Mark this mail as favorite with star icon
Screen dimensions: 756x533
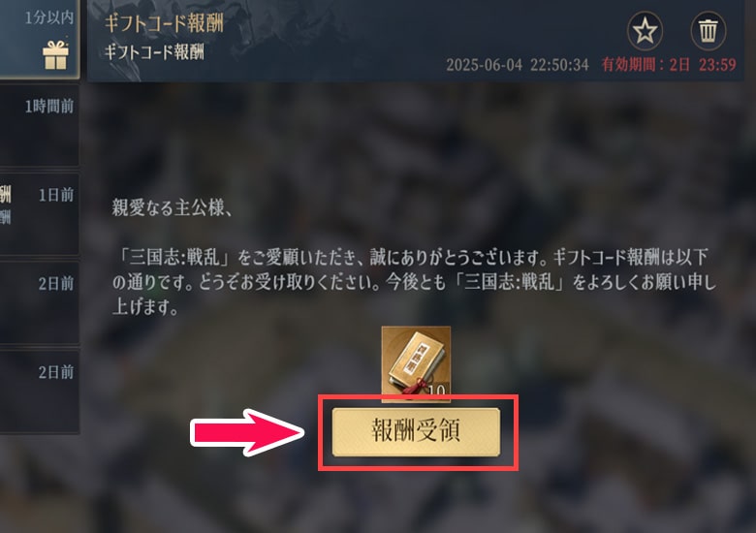(x=645, y=31)
